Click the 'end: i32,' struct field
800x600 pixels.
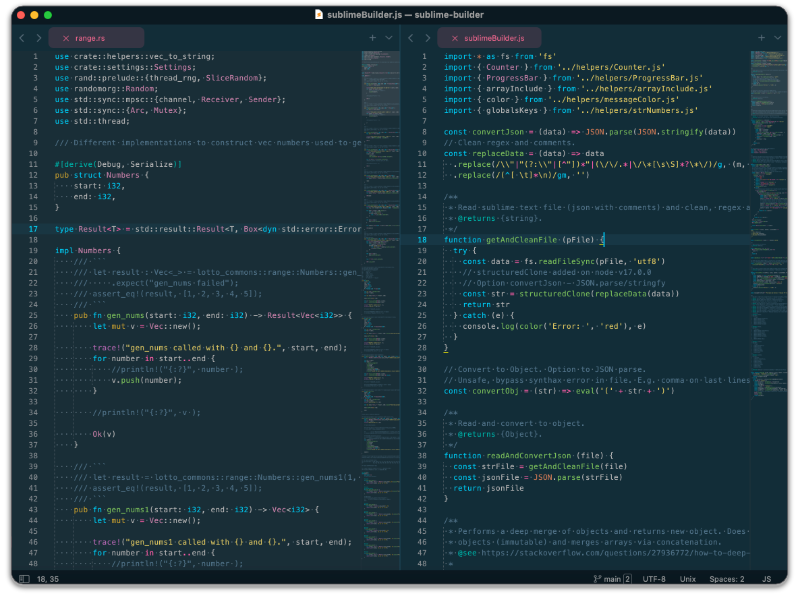(x=94, y=197)
